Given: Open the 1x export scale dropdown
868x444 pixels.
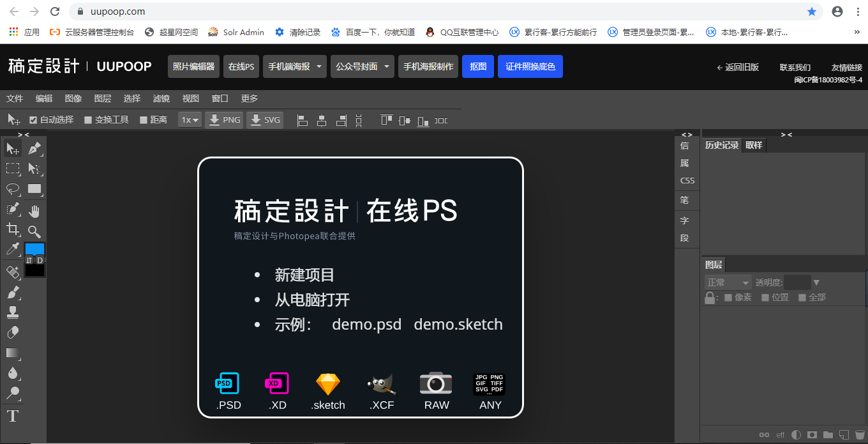Looking at the screenshot, I should tap(190, 119).
